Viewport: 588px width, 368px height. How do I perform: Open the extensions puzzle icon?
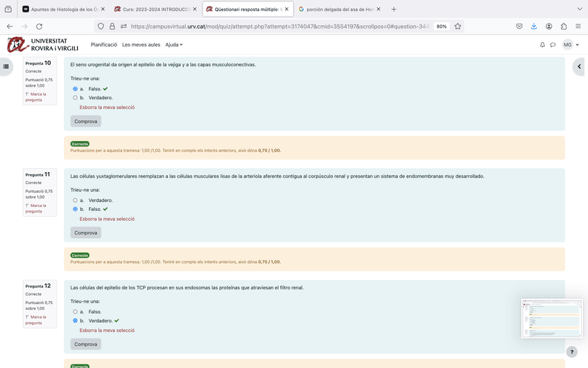[564, 26]
